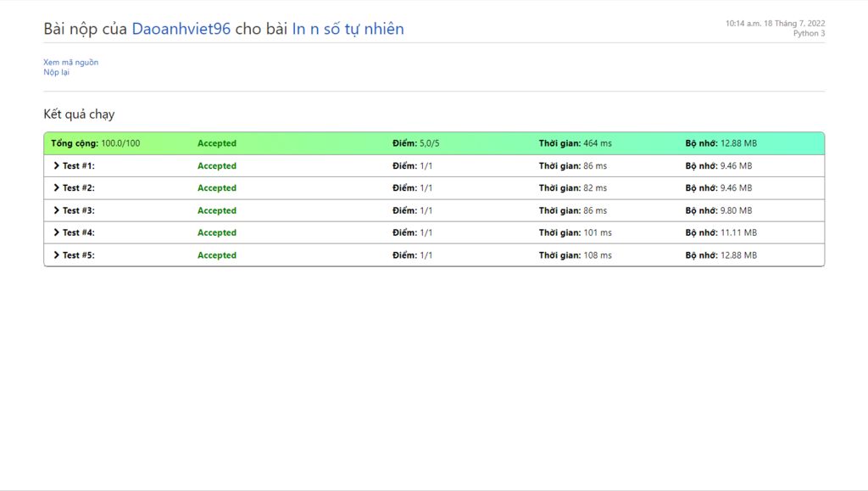Expand the Test #3 chevron arrow
This screenshot has width=868, height=491.
tap(56, 210)
